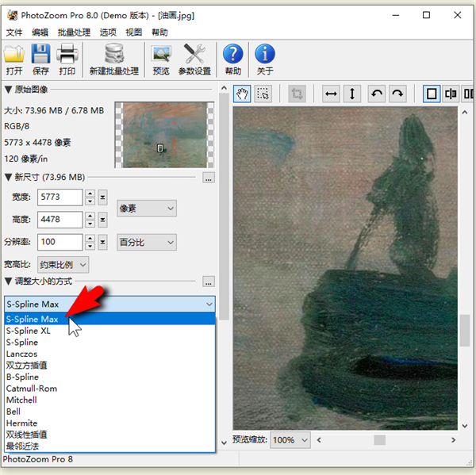Choose Hermite method
This screenshot has height=475, width=476.
110,423
